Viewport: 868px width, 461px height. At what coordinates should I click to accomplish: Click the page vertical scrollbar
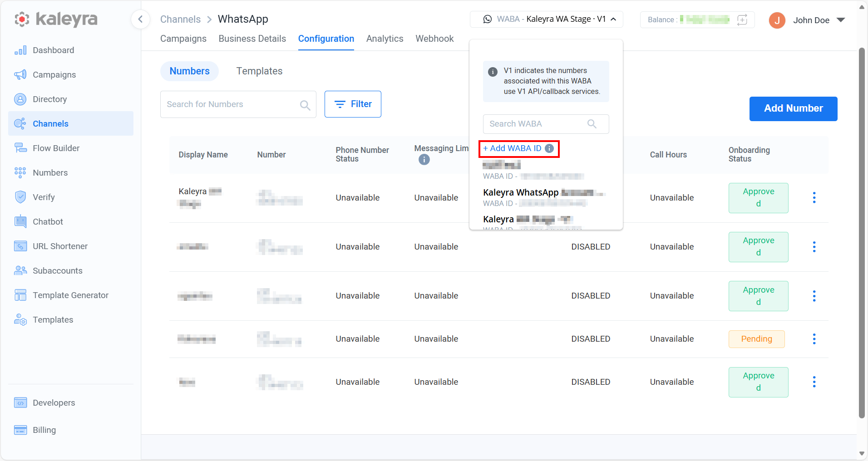[862, 232]
